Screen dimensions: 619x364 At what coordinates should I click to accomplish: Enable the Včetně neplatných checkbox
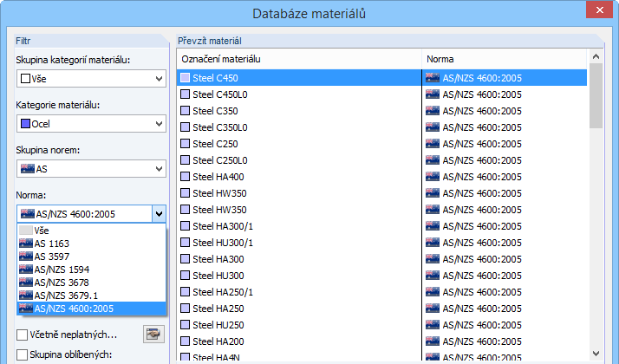(x=23, y=335)
